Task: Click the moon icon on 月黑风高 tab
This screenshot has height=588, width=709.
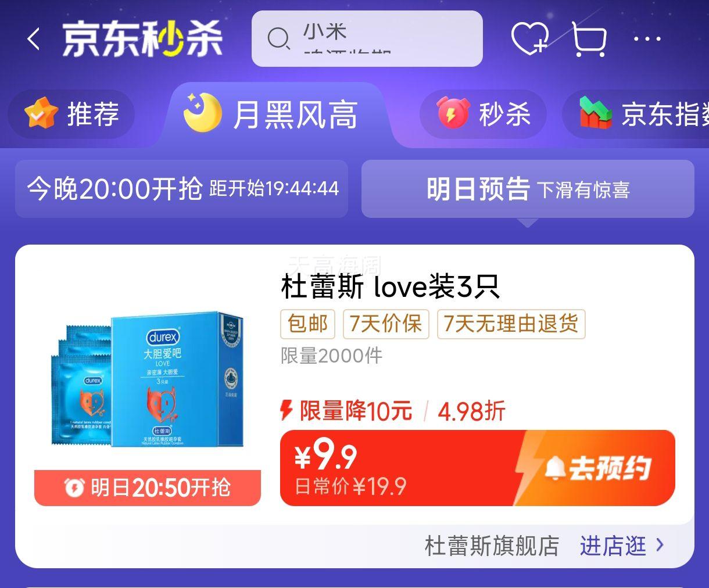Action: [x=202, y=113]
